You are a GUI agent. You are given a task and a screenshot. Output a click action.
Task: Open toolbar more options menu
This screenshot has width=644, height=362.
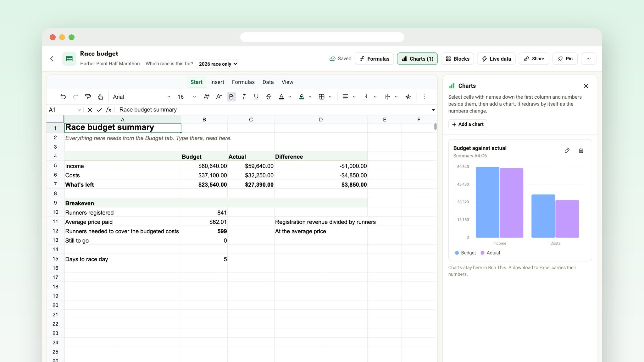pos(424,97)
